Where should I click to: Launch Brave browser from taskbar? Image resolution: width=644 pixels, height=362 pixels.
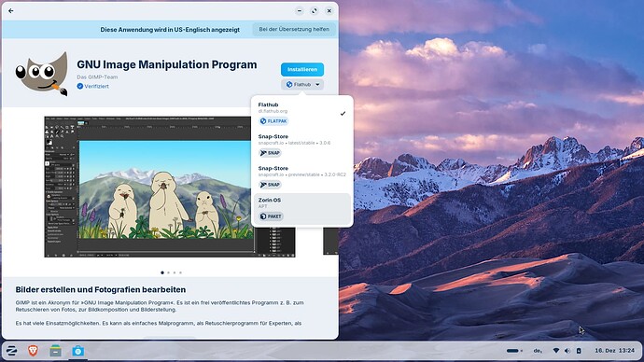(34, 351)
